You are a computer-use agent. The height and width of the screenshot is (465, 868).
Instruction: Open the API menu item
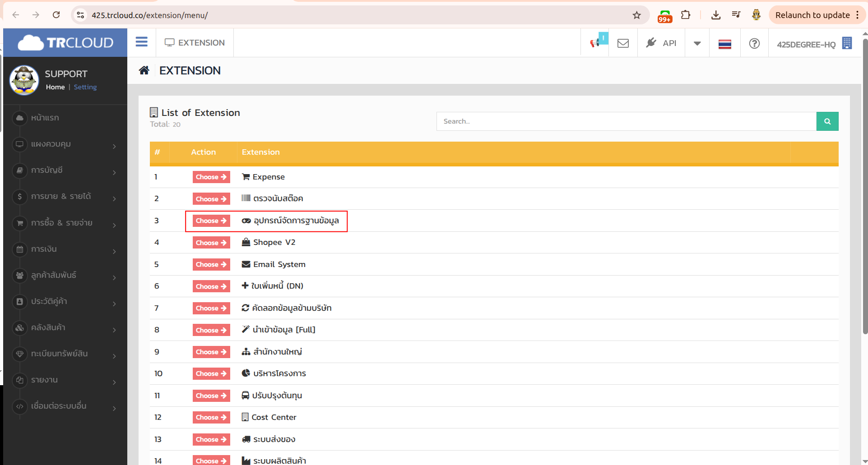(x=661, y=43)
